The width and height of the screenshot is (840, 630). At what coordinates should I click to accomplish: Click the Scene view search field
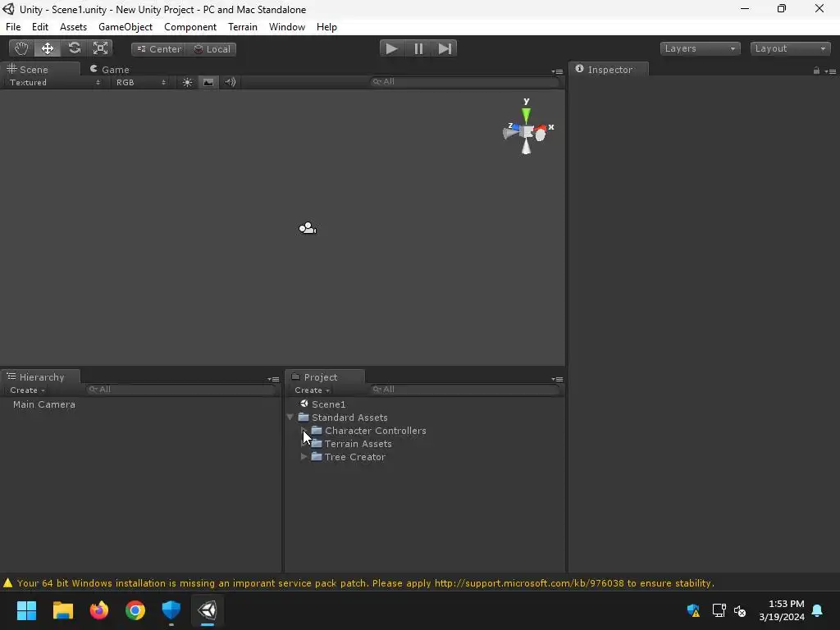(464, 81)
